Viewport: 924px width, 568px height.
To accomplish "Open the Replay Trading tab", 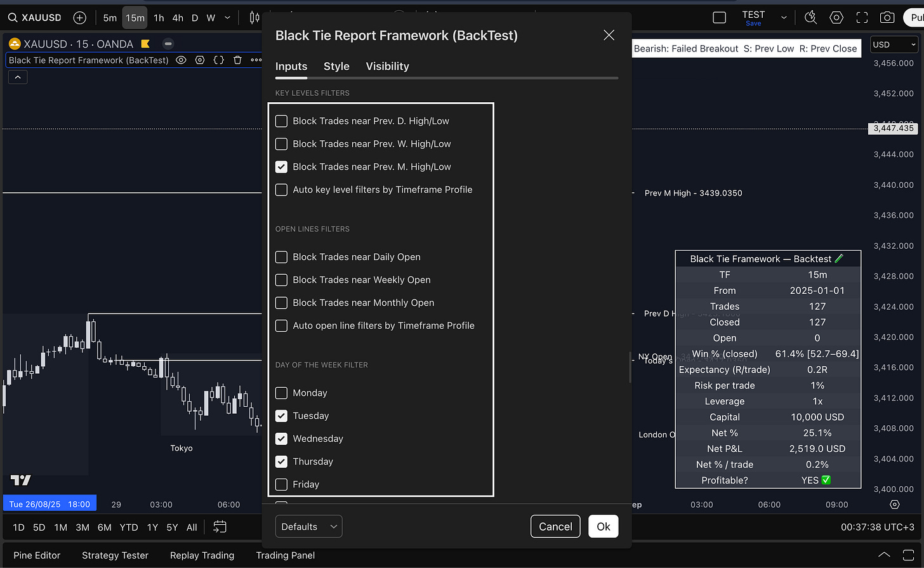I will click(202, 555).
